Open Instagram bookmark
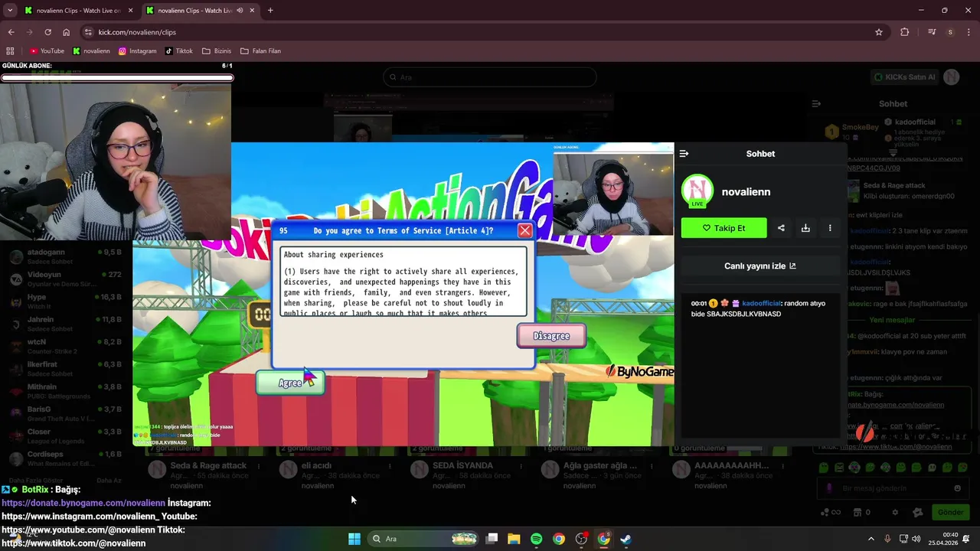The image size is (980, 551). point(138,51)
